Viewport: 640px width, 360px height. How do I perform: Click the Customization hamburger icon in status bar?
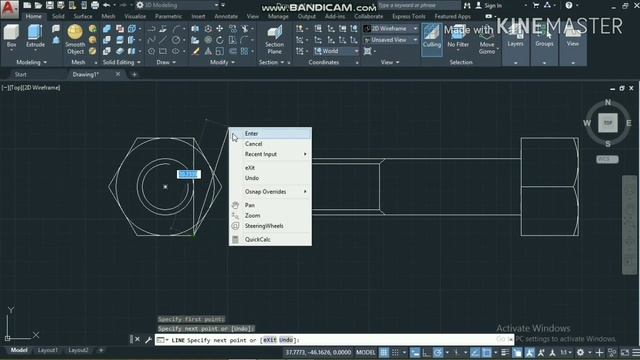click(x=636, y=352)
